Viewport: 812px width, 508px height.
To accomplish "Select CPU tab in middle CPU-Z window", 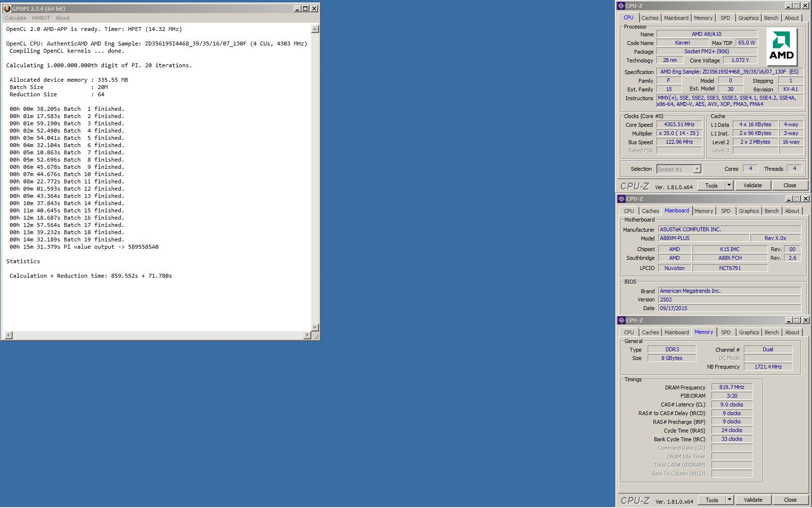I will coord(629,211).
